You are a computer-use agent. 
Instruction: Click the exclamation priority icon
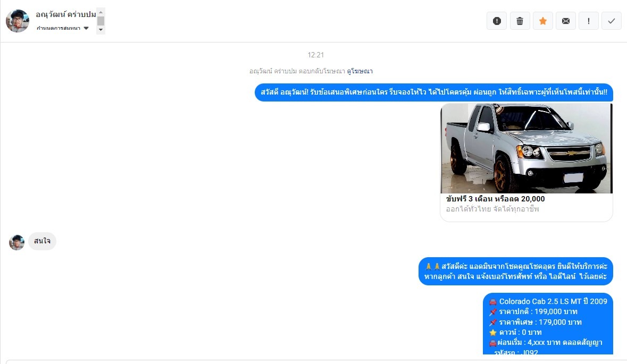589,21
